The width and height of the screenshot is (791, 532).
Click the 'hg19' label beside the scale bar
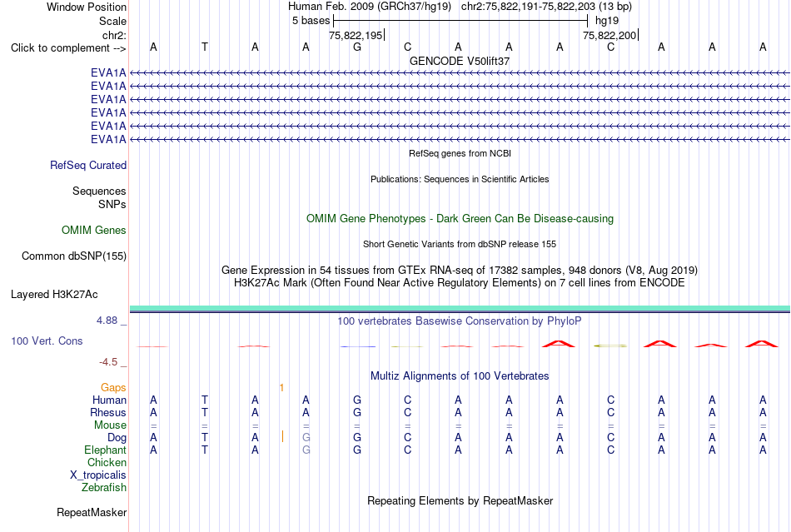(607, 21)
